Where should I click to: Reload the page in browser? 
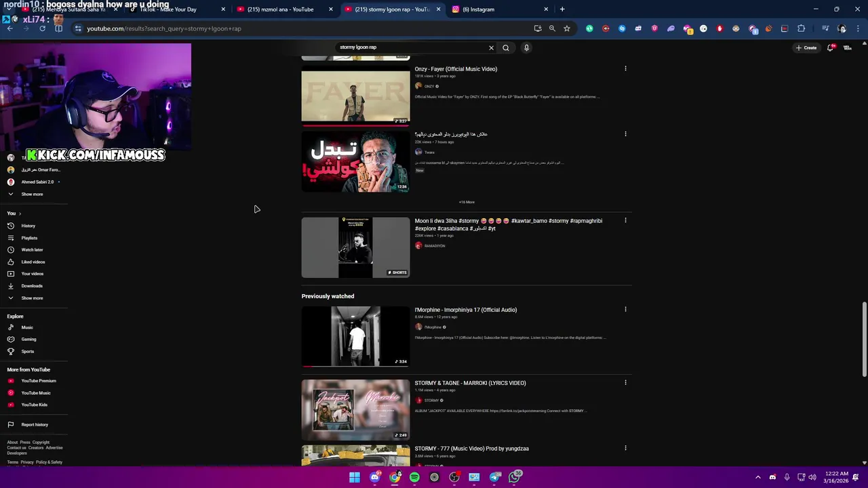[x=42, y=28]
